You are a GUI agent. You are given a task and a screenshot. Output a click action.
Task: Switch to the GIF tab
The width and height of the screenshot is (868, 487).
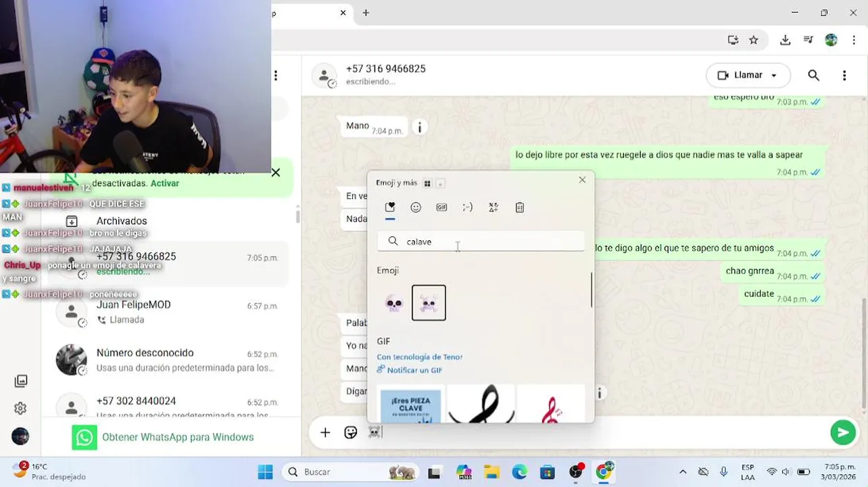click(x=441, y=208)
